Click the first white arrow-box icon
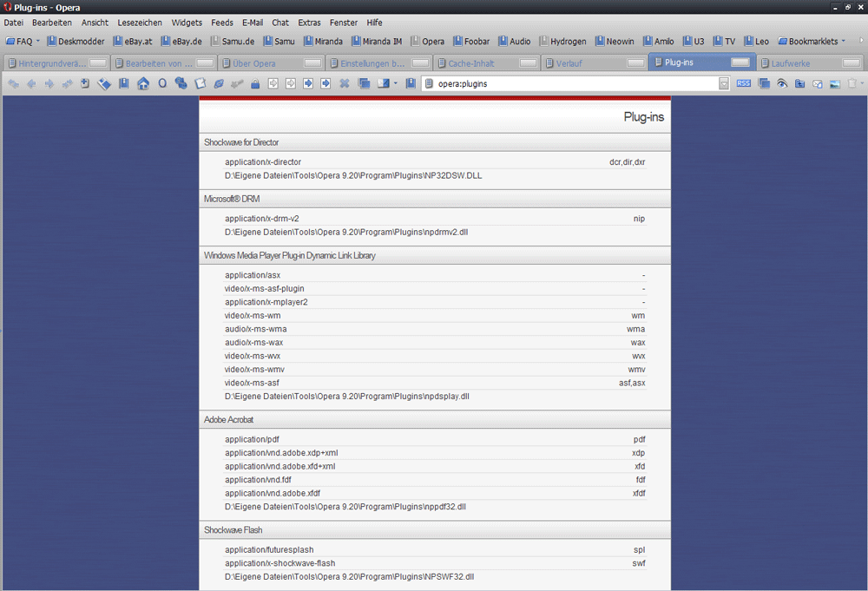Image resolution: width=868 pixels, height=591 pixels. (x=273, y=83)
